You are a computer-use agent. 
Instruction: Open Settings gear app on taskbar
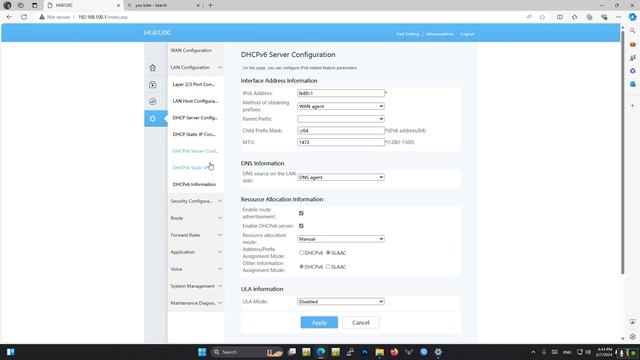click(438, 352)
